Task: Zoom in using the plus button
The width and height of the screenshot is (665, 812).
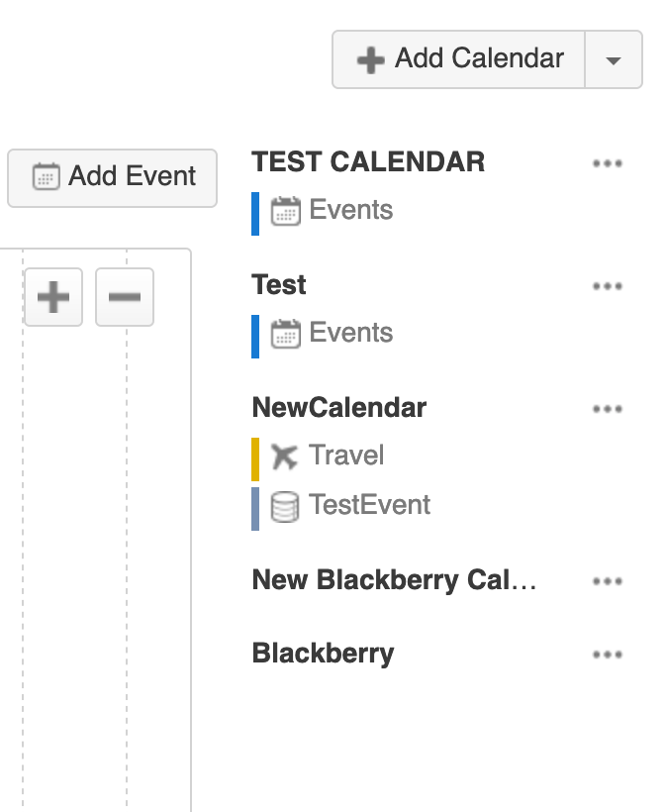Action: [x=51, y=297]
